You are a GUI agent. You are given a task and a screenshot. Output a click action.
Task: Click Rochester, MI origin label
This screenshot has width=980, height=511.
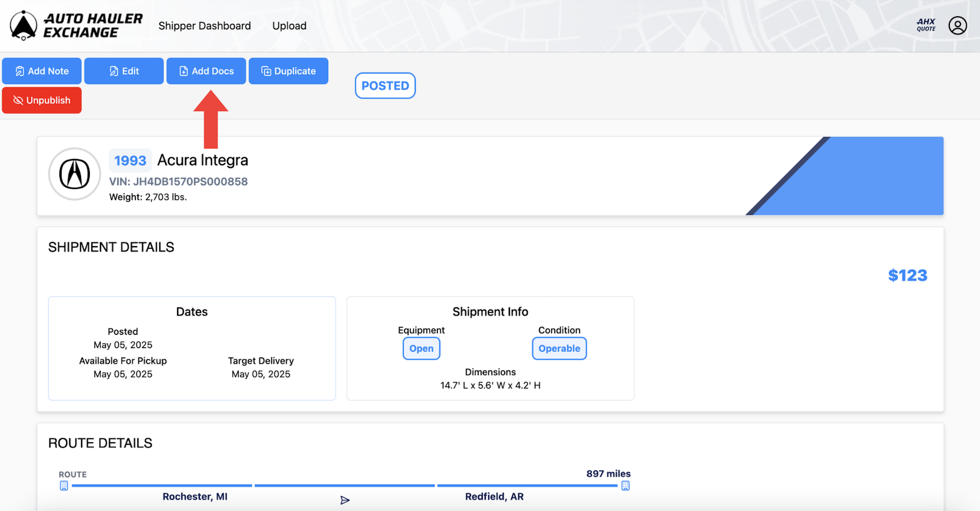tap(195, 496)
